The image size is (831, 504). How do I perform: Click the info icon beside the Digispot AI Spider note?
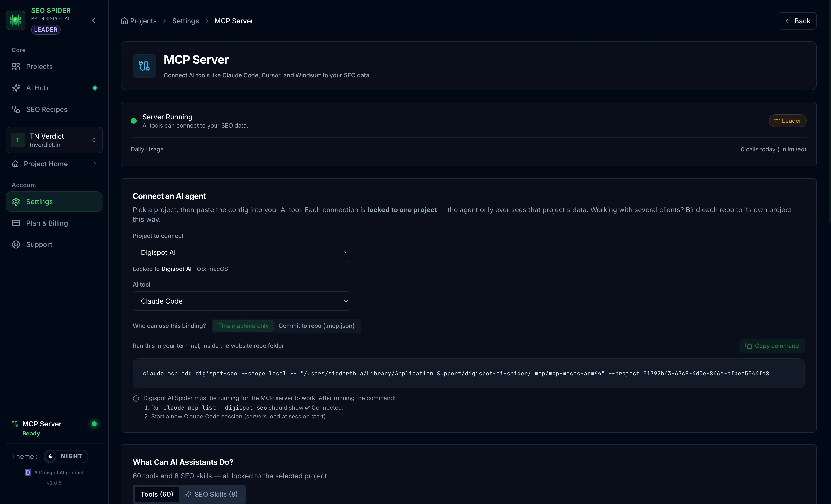point(136,398)
